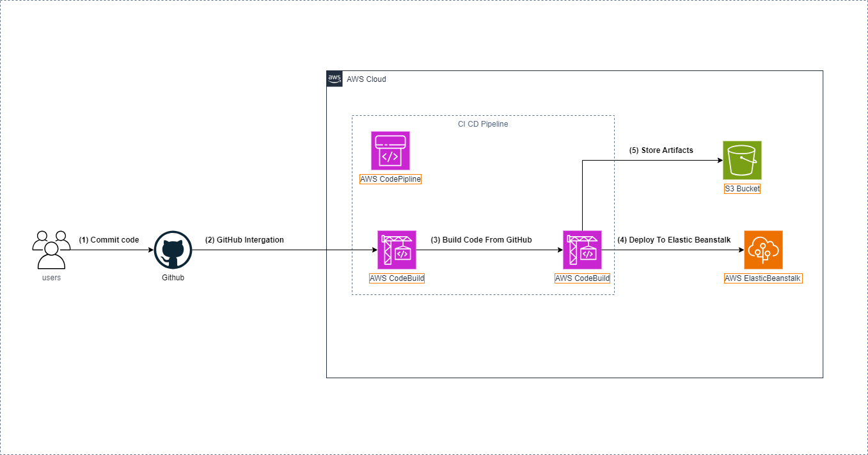Image resolution: width=868 pixels, height=455 pixels.
Task: Click the AWS CodeBuild label beside Deploy step
Action: [582, 278]
